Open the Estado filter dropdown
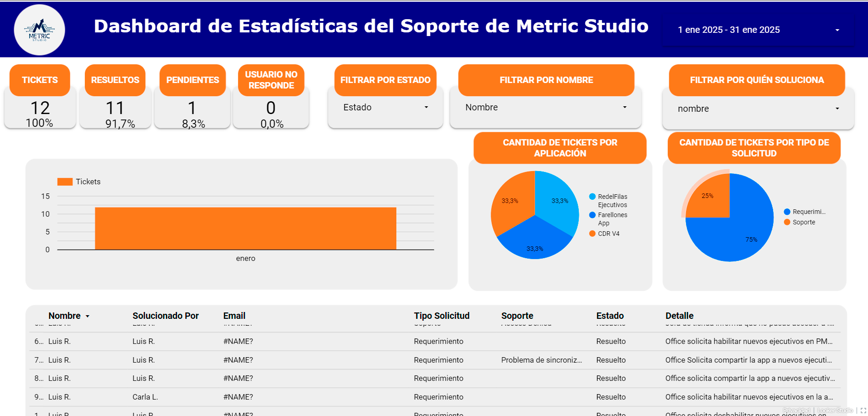This screenshot has width=868, height=416. coord(385,108)
